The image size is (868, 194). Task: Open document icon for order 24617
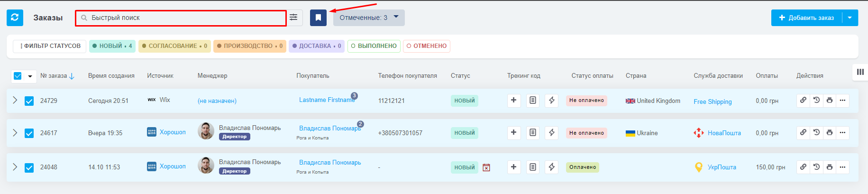pos(533,132)
